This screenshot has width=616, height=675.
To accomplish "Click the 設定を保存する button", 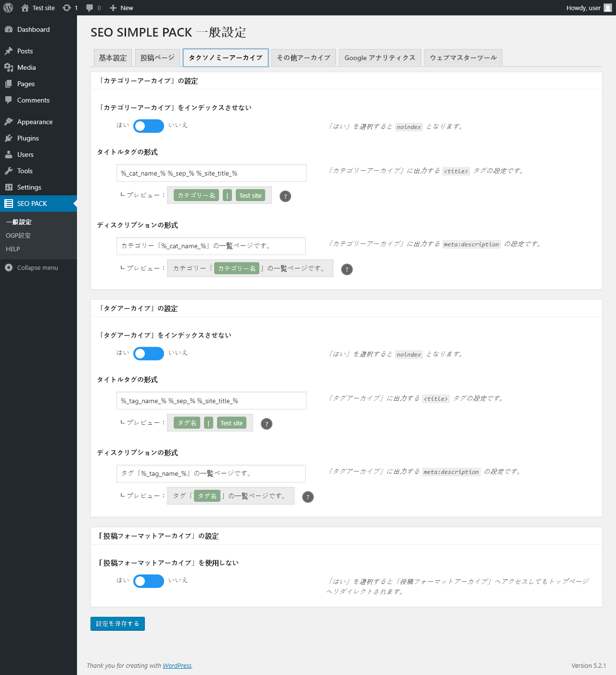I will [117, 624].
